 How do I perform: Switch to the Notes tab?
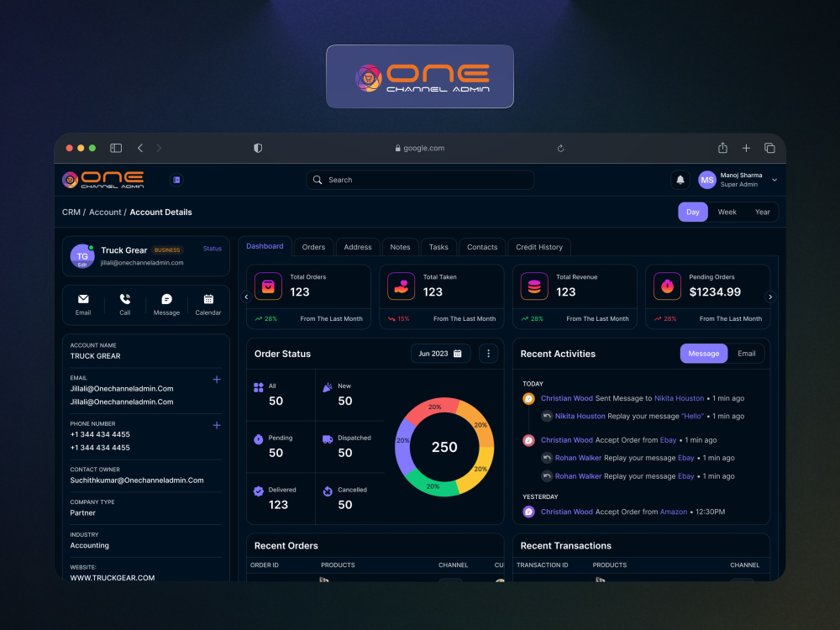pyautogui.click(x=400, y=247)
